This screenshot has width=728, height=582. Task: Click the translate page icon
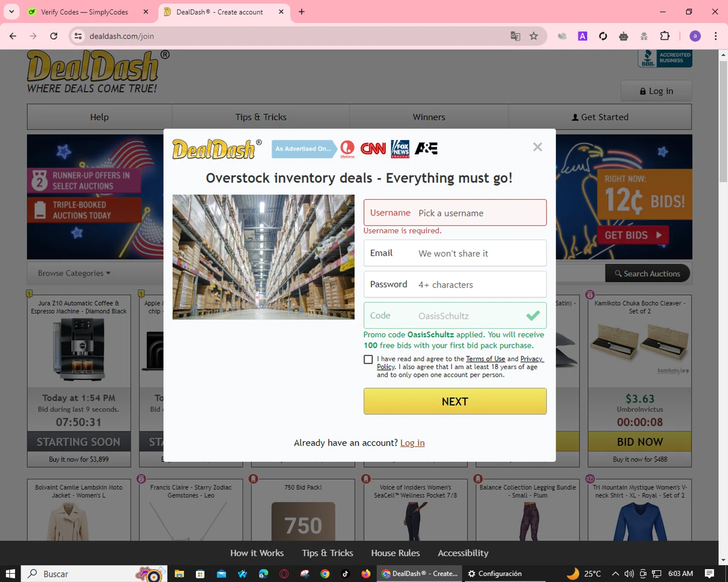click(515, 36)
